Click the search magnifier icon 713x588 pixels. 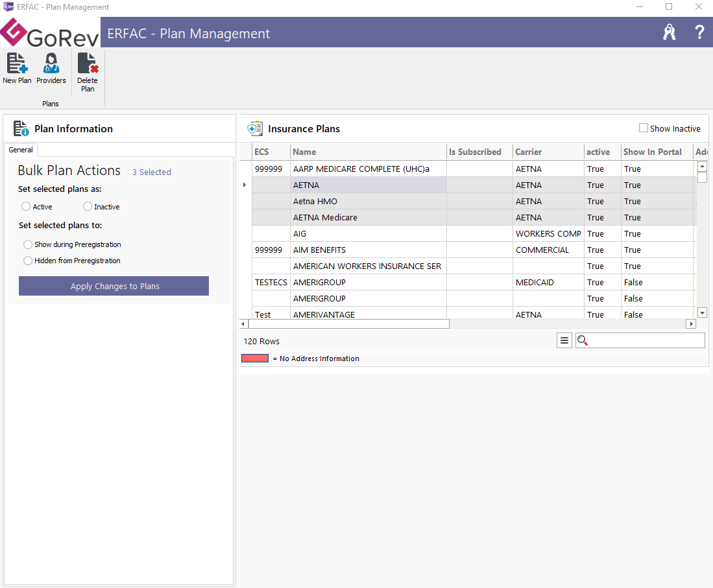(583, 340)
